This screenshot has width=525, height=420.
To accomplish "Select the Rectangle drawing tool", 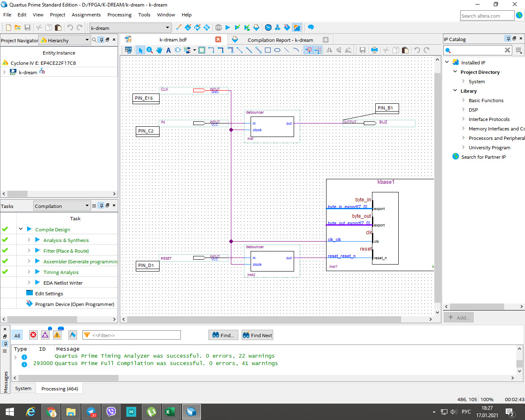I will [268, 50].
